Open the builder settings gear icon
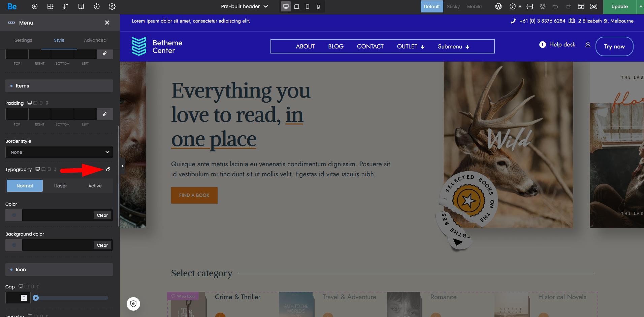 click(x=112, y=6)
